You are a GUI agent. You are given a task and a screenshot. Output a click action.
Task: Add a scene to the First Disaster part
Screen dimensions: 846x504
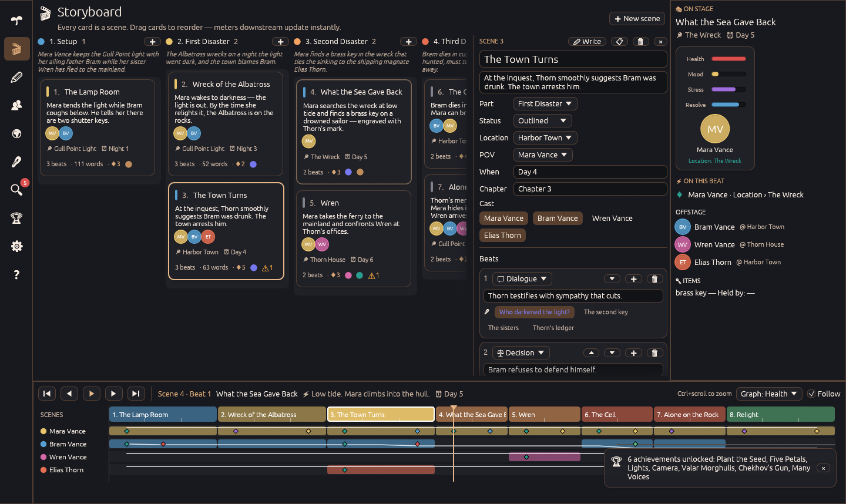[x=280, y=42]
